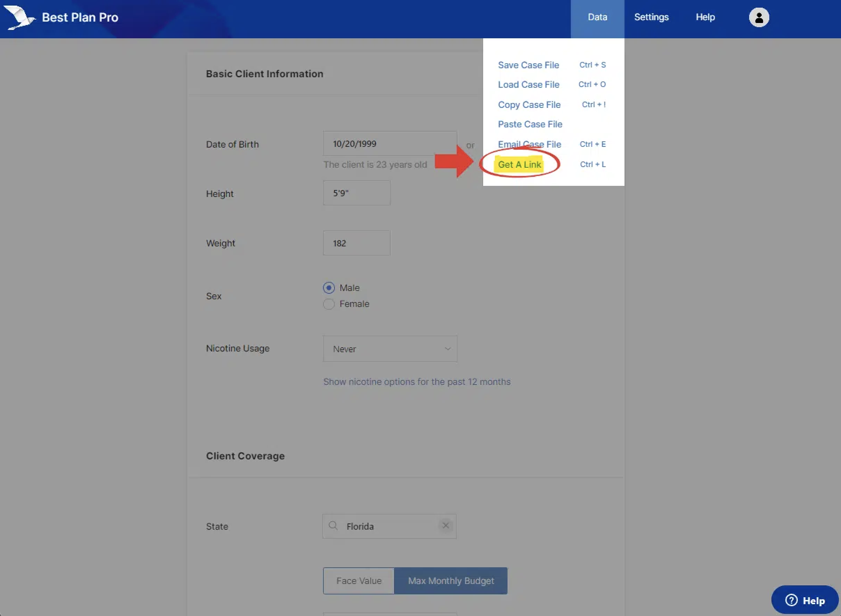Choose Save Case File from menu
This screenshot has width=841, height=616.
point(528,65)
